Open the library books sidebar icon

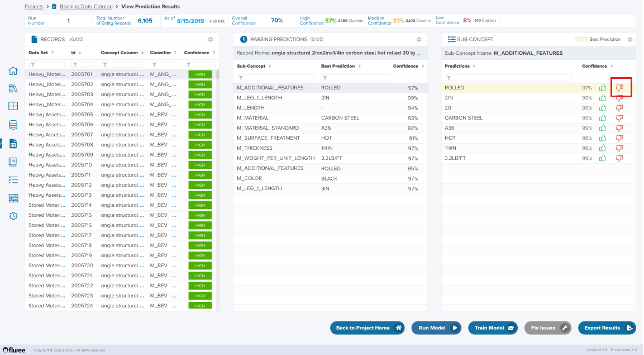pos(13,89)
